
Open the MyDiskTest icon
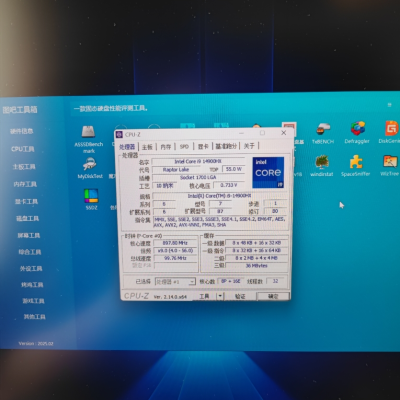click(x=90, y=164)
